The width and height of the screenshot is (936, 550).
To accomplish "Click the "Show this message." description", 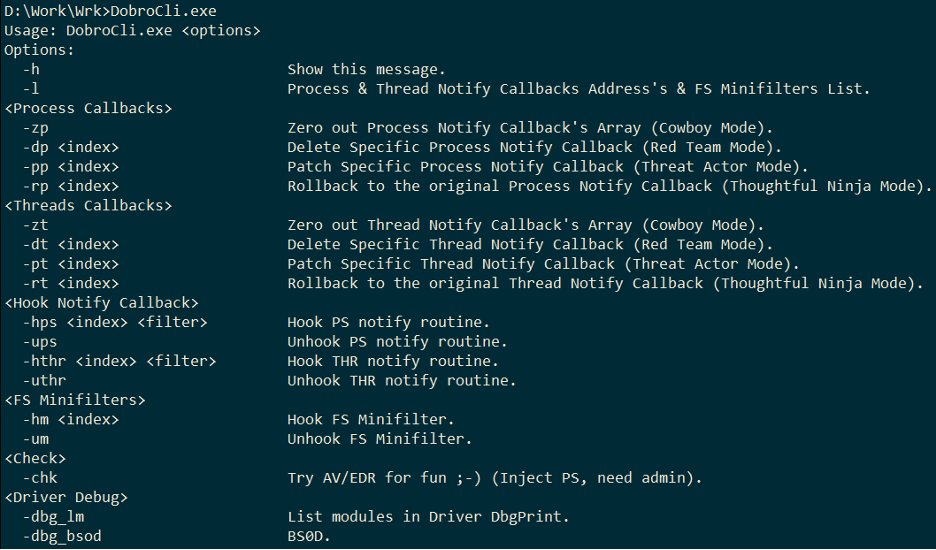I will coord(363,69).
